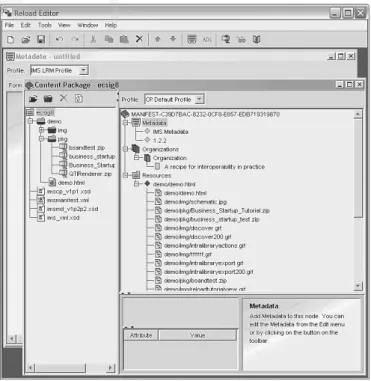Open the Tools menu

[x=45, y=25]
